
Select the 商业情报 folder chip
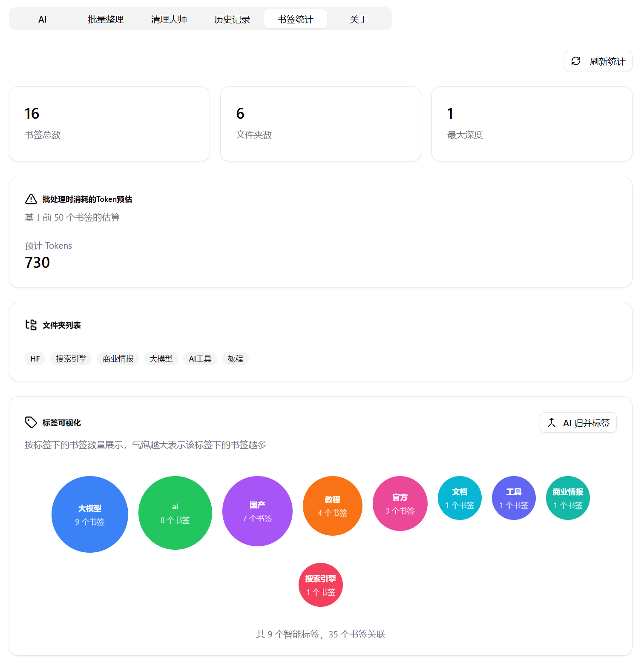click(x=118, y=359)
